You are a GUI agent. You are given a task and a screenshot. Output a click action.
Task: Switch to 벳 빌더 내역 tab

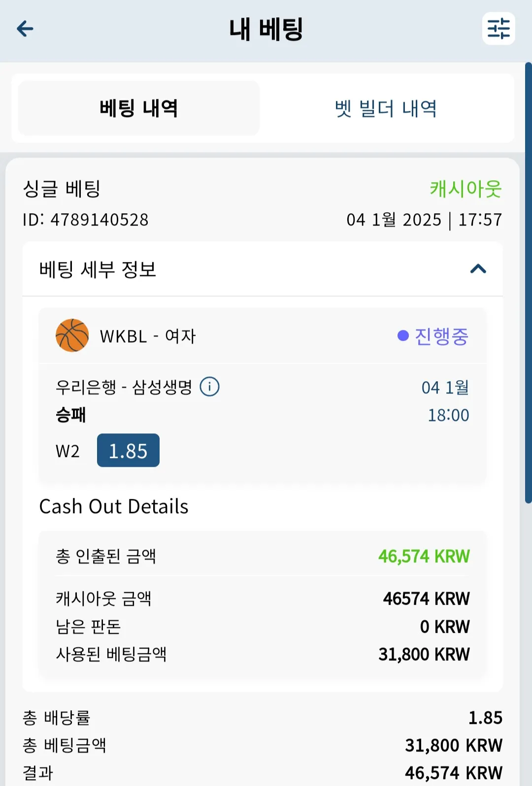(x=386, y=108)
